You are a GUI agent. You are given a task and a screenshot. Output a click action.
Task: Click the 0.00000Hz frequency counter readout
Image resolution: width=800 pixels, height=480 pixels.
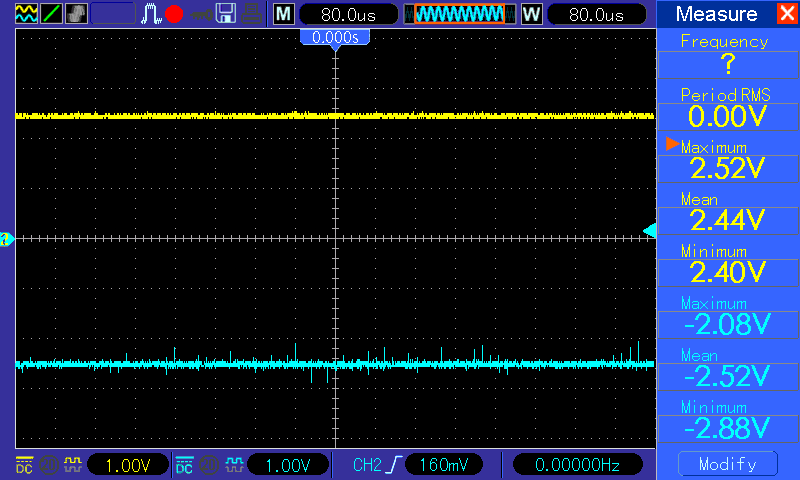pos(577,465)
